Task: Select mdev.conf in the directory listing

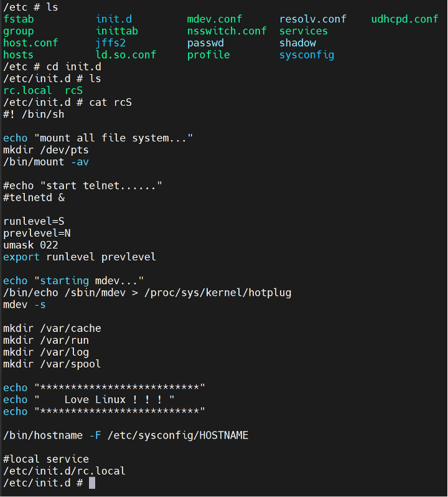Action: point(214,19)
